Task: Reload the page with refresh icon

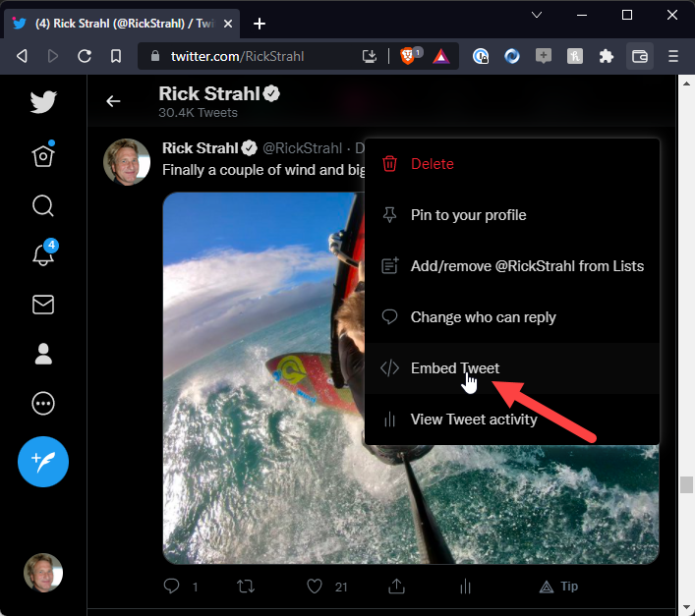Action: (85, 56)
